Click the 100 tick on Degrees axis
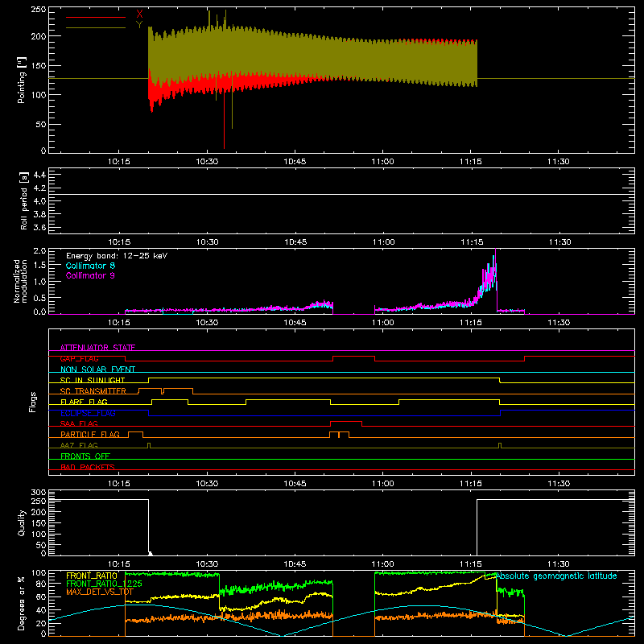 (x=39, y=573)
